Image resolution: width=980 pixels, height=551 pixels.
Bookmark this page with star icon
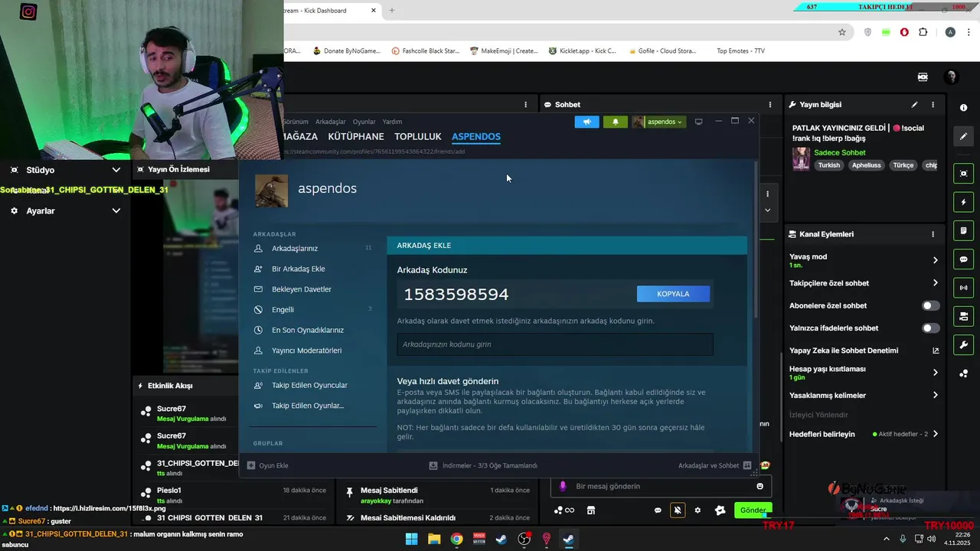pyautogui.click(x=842, y=32)
